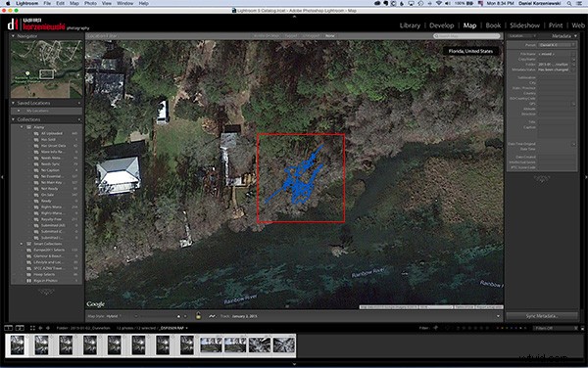The image size is (588, 368).
Task: Collapse the Navigator panel
Action: pos(13,36)
